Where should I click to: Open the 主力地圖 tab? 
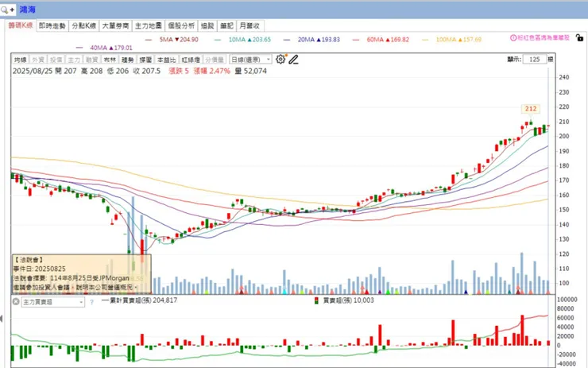(x=148, y=25)
